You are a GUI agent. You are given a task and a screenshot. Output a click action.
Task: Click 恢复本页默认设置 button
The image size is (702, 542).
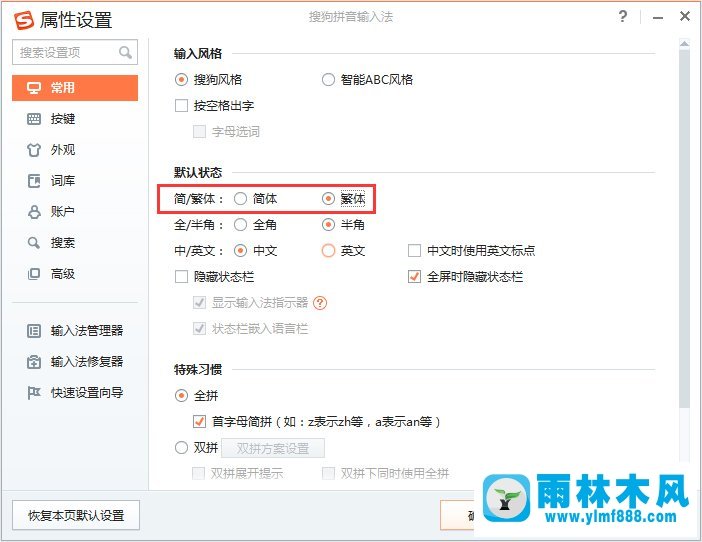click(x=76, y=515)
